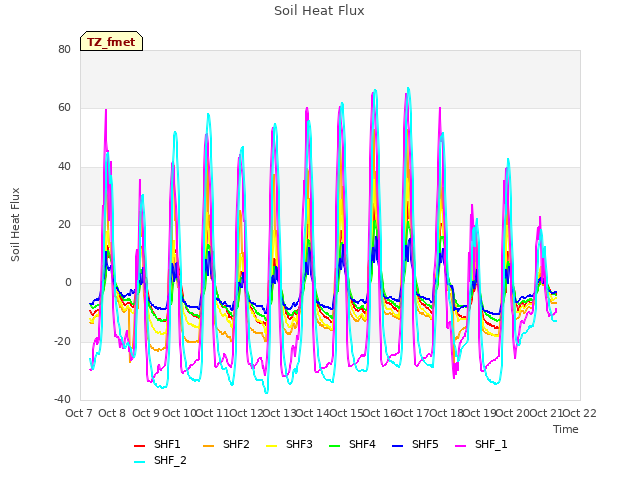Toggle the SHF_1 legend entry
Screen dimensions: 640x480
[481, 444]
